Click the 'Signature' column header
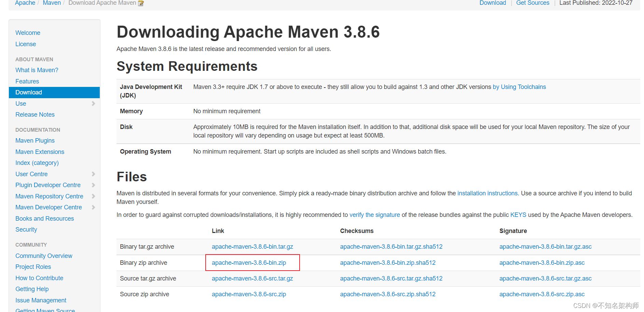Screen dimensions: 644x312 [513, 231]
